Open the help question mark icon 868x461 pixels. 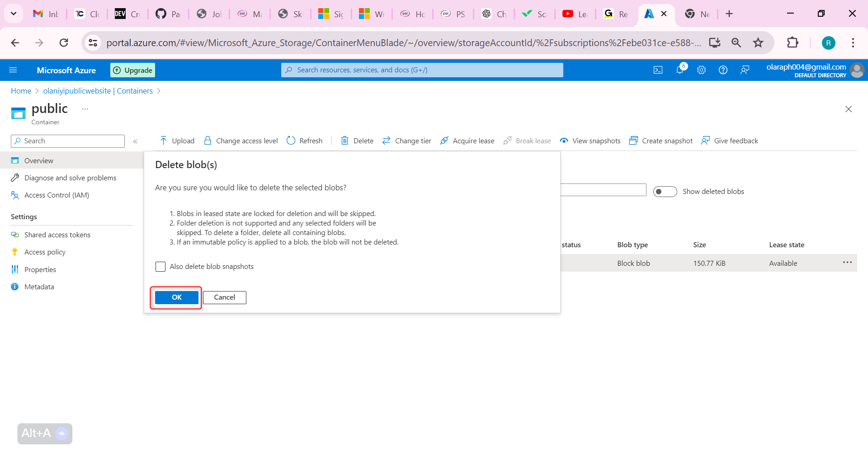[x=723, y=70]
